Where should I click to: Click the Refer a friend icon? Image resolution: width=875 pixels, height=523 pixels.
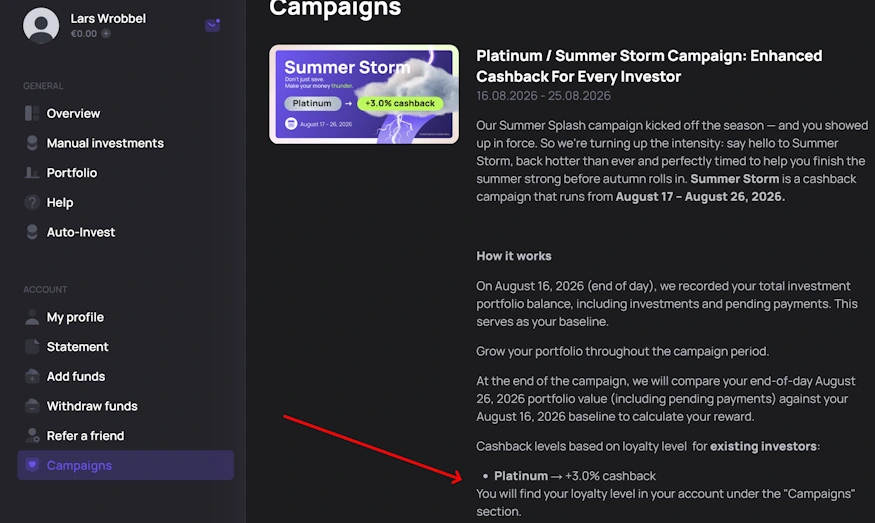(x=32, y=435)
